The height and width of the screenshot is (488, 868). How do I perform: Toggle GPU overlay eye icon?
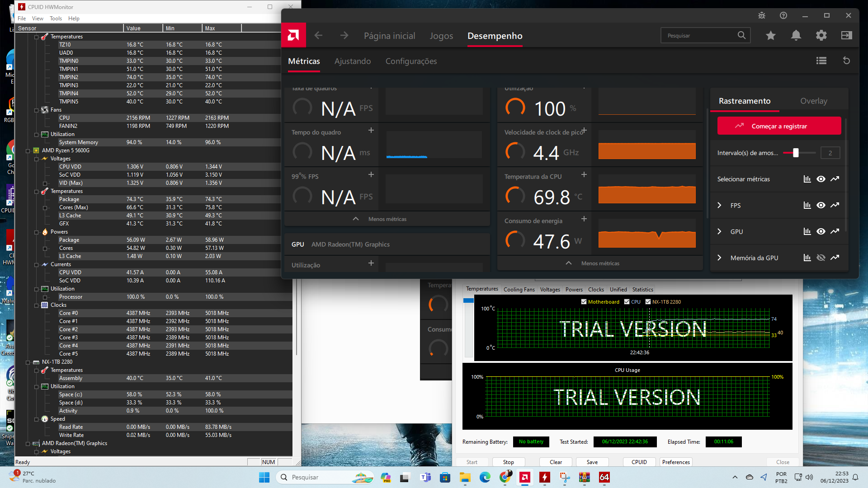[x=821, y=231]
